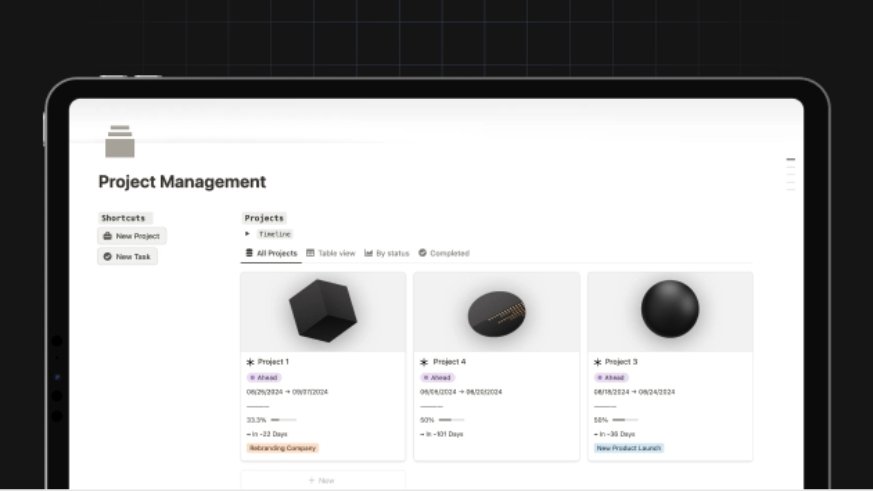The width and height of the screenshot is (873, 491).
Task: Expand the Timeline toggle arrow
Action: click(x=248, y=233)
